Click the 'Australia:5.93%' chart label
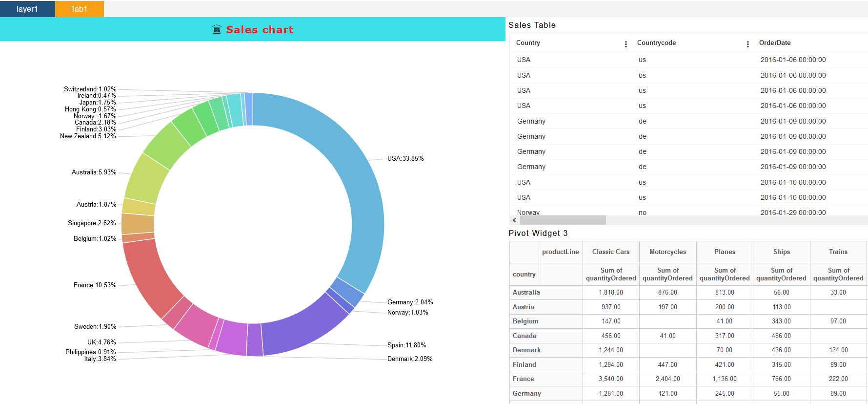868x404 pixels. pyautogui.click(x=94, y=172)
